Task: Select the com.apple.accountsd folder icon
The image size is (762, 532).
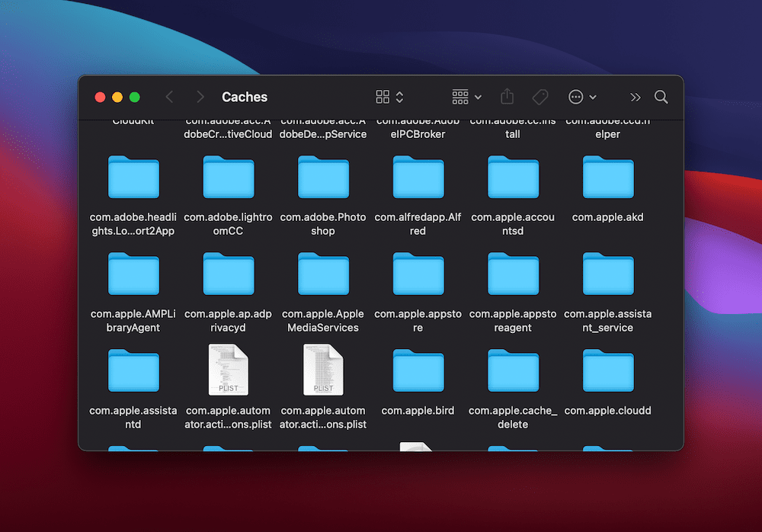Action: [x=513, y=177]
